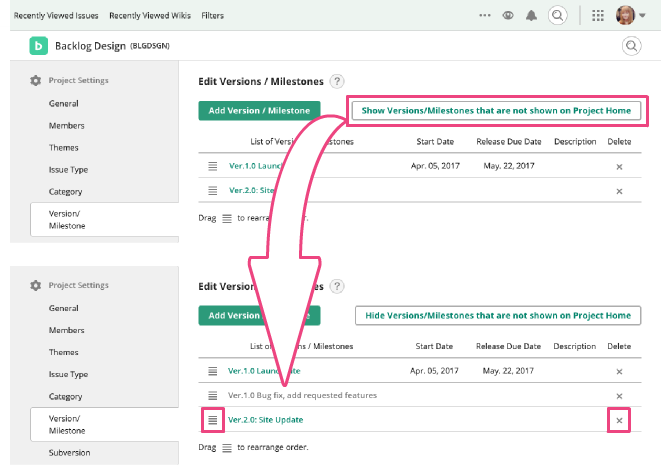This screenshot has height=465, width=661.
Task: Click the project search magnifier icon
Action: (631, 46)
